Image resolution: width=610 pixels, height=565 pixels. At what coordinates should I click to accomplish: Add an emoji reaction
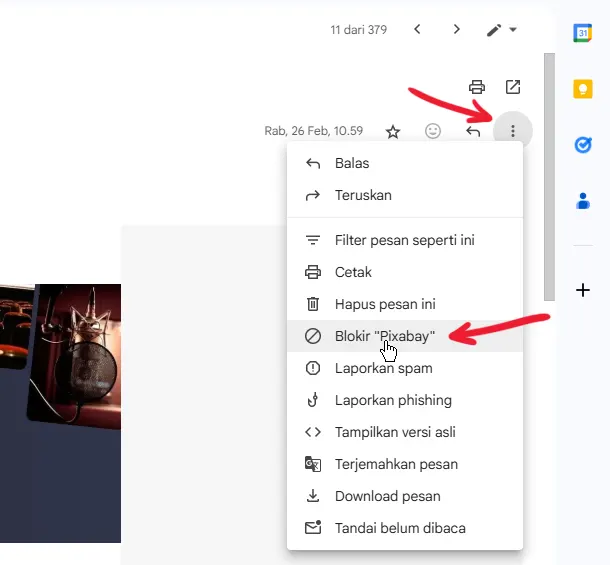point(433,131)
